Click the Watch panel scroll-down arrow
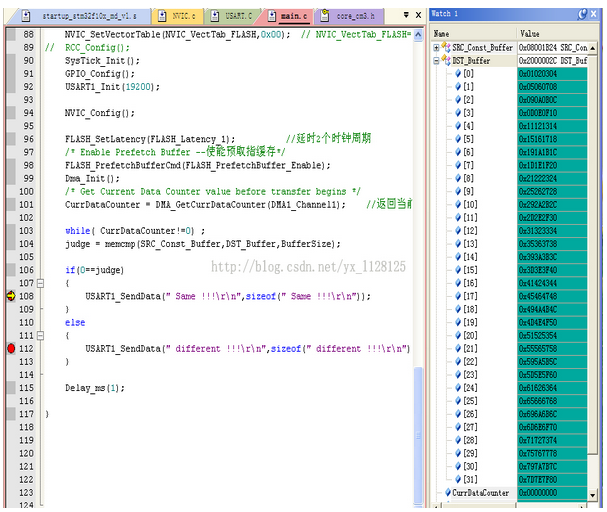The width and height of the screenshot is (607, 512). [592, 495]
